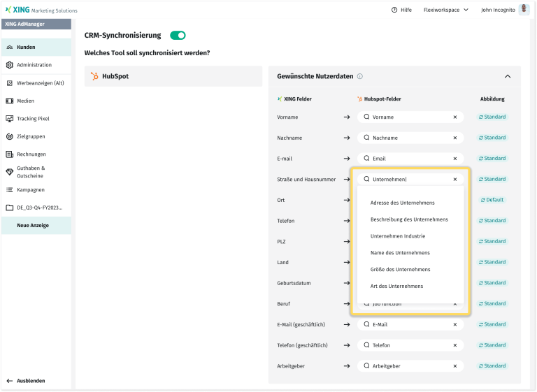Clear the E-Mail (geschäftlich) field
The image size is (537, 392).
coord(455,324)
